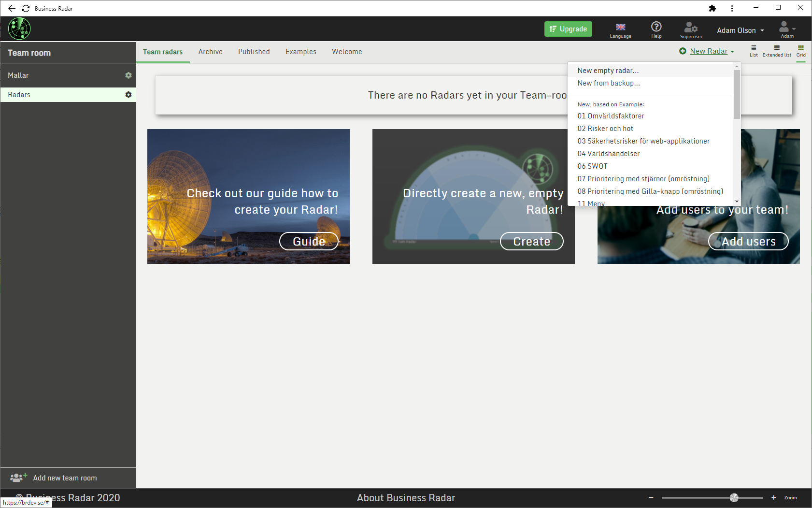
Task: Open the extensions puzzle icon
Action: click(712, 8)
